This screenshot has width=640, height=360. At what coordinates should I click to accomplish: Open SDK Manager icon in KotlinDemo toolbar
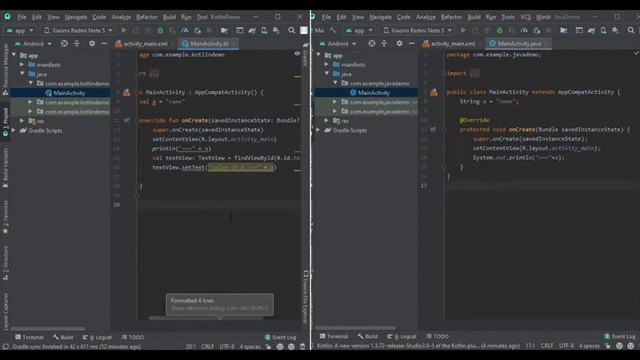(x=276, y=31)
